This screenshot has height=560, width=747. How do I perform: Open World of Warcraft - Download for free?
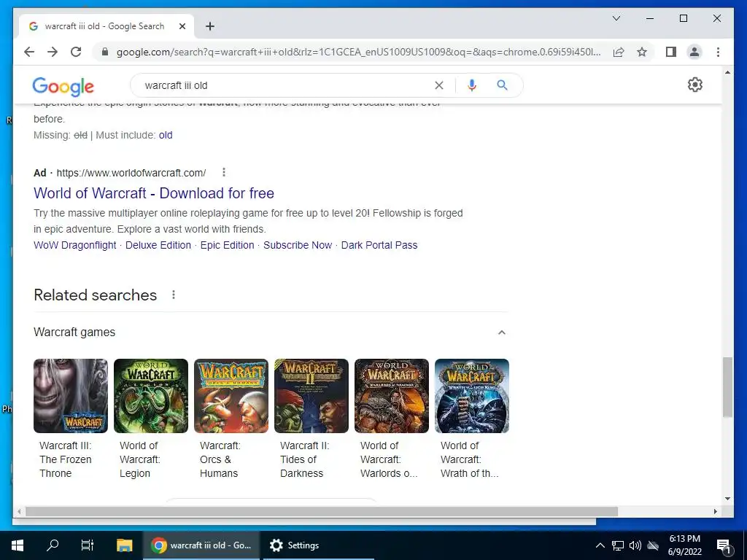click(154, 193)
